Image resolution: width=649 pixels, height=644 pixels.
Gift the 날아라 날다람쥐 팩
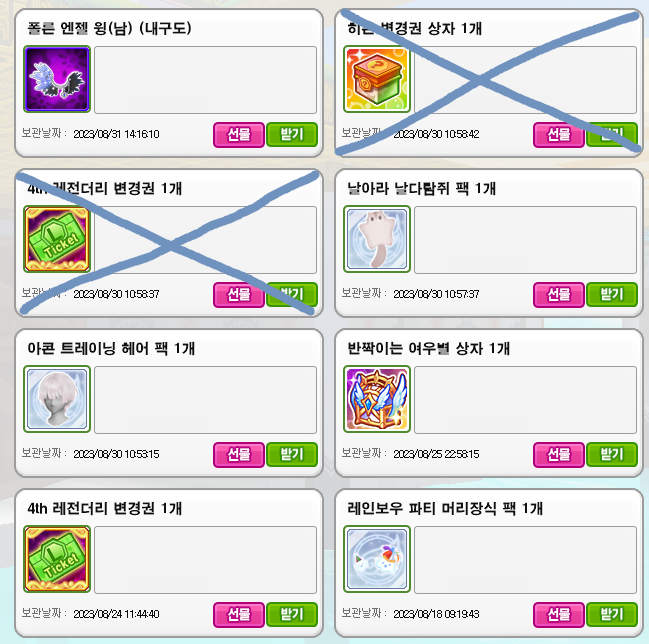(559, 295)
